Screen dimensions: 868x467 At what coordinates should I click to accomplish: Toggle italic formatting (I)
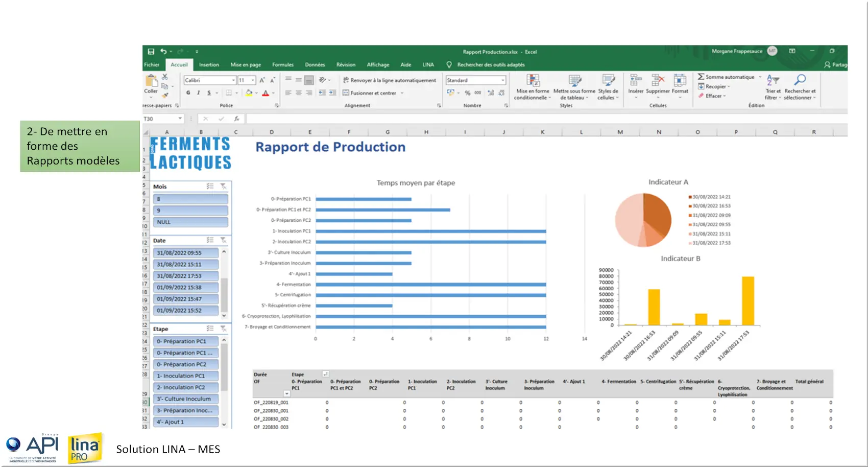pyautogui.click(x=199, y=93)
